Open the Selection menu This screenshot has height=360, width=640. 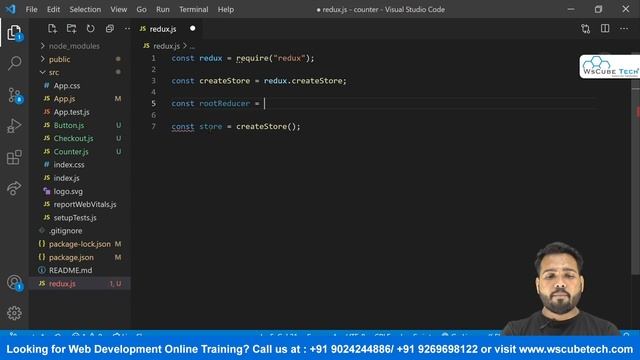click(85, 9)
